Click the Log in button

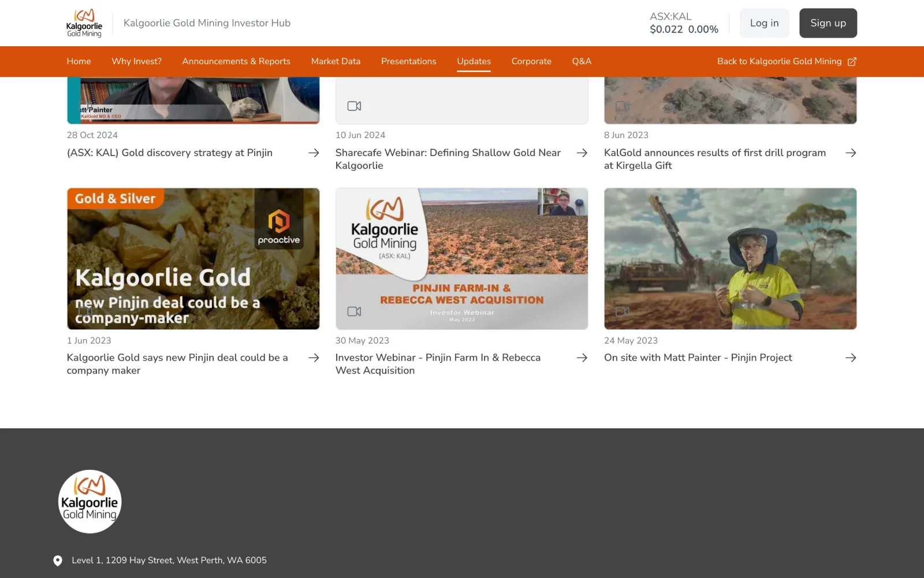pyautogui.click(x=765, y=23)
